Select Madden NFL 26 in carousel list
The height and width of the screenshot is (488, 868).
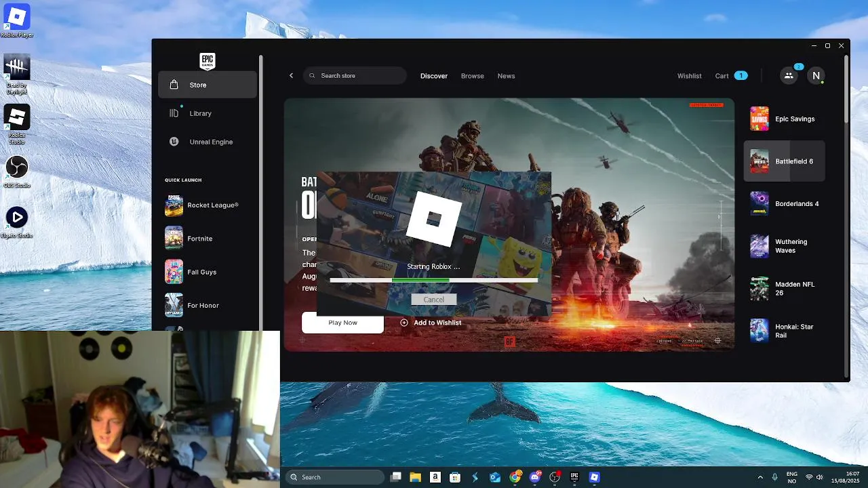tap(785, 289)
